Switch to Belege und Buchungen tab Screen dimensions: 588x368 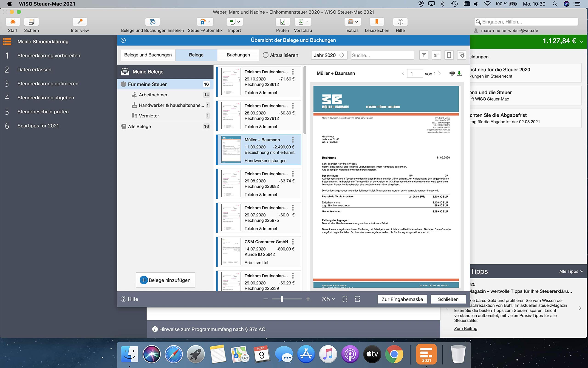click(148, 55)
